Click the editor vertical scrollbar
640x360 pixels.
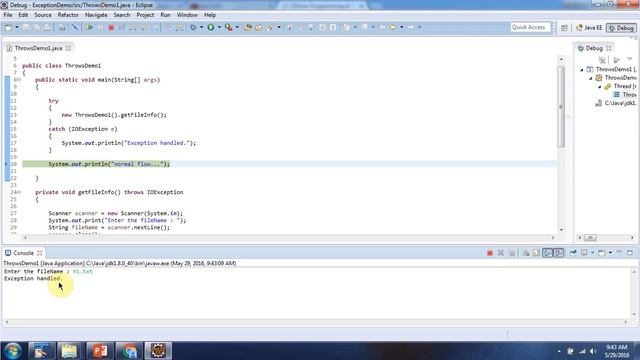coord(562,107)
